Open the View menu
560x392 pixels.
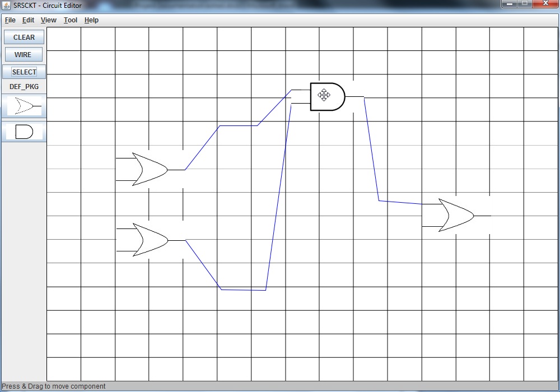click(49, 20)
